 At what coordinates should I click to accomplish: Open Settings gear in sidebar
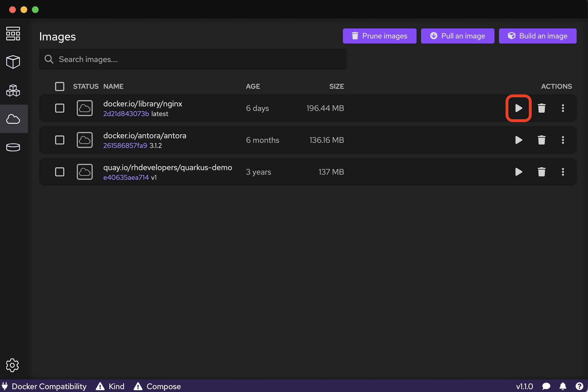click(x=13, y=365)
